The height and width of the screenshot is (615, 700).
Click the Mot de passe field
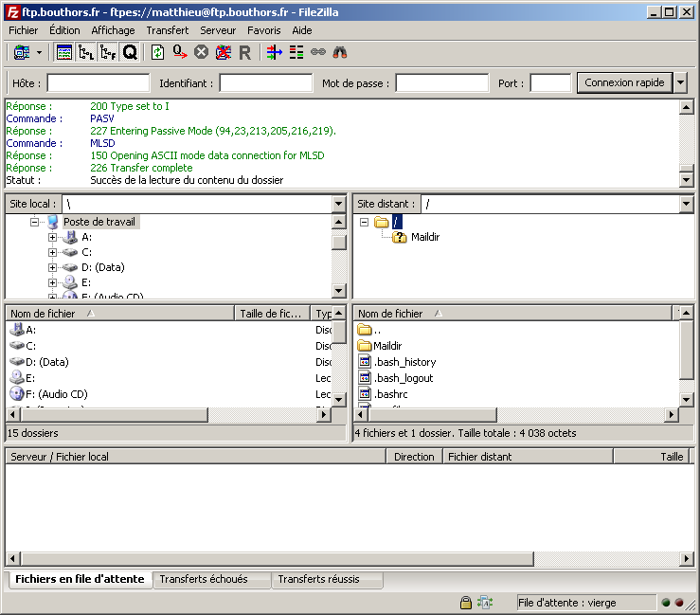(442, 83)
